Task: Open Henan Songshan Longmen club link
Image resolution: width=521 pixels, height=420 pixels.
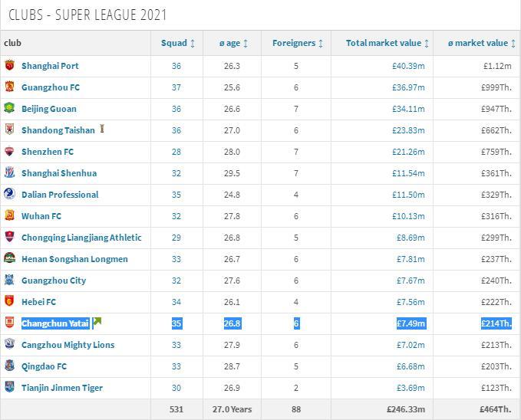Action: click(74, 259)
